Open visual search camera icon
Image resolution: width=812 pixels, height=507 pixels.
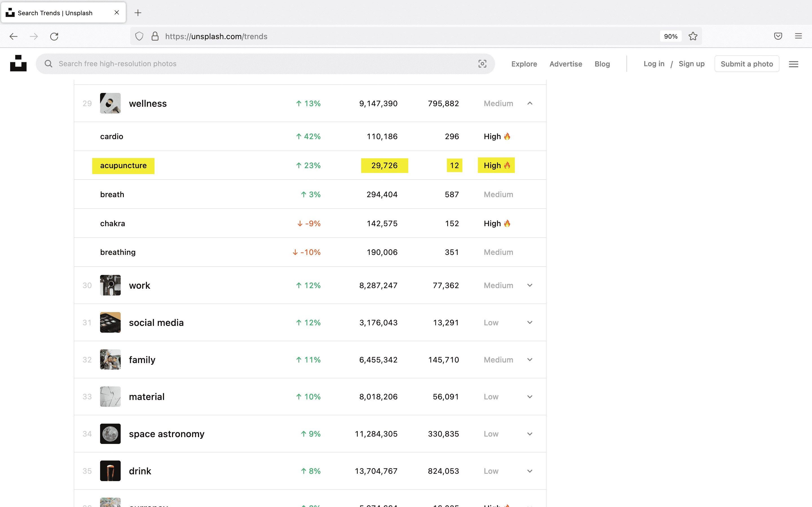click(x=482, y=64)
